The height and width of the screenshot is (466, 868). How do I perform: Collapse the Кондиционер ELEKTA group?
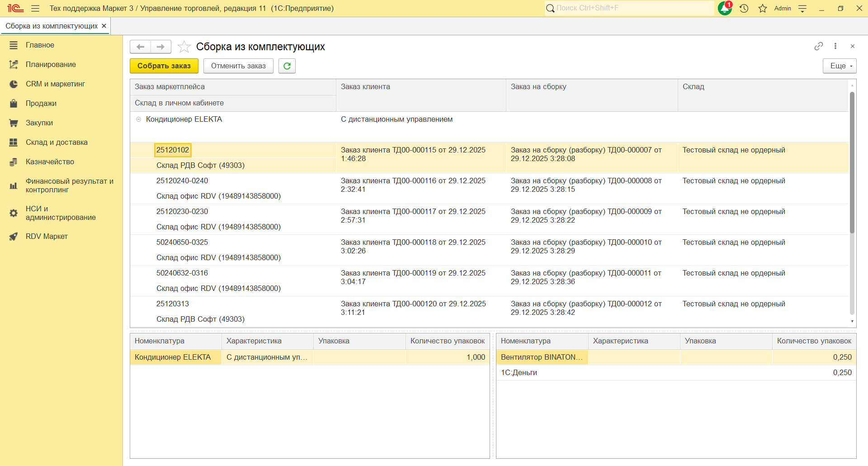(139, 119)
